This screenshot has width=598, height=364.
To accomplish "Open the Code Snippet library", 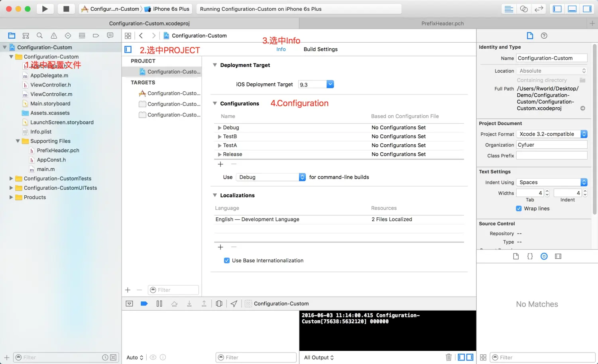I will [x=530, y=256].
